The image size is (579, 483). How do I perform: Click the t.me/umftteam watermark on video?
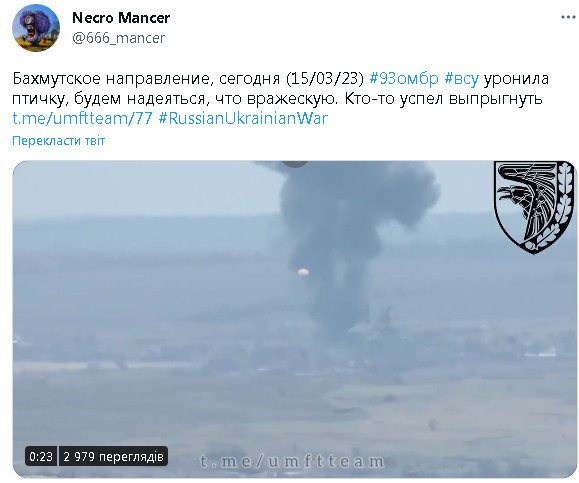(x=292, y=462)
